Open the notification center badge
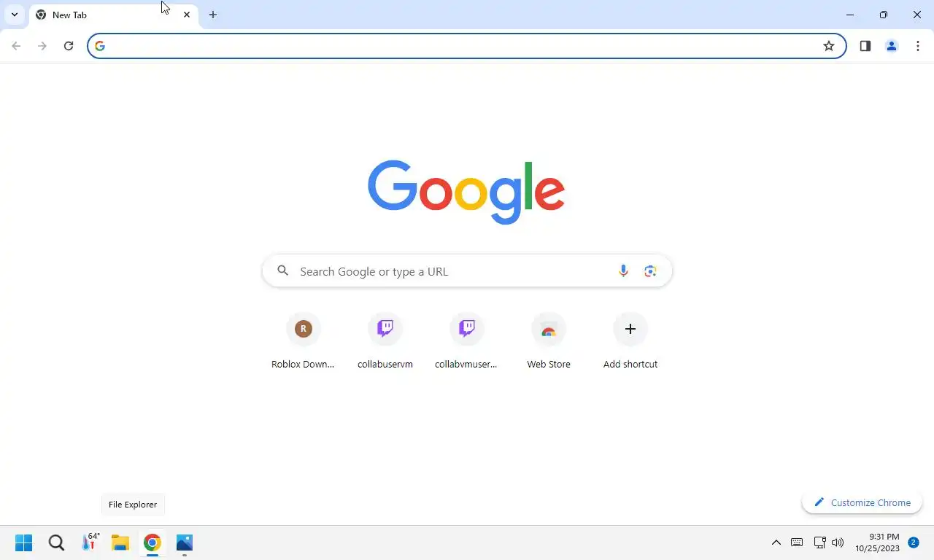The image size is (934, 560). pyautogui.click(x=913, y=542)
